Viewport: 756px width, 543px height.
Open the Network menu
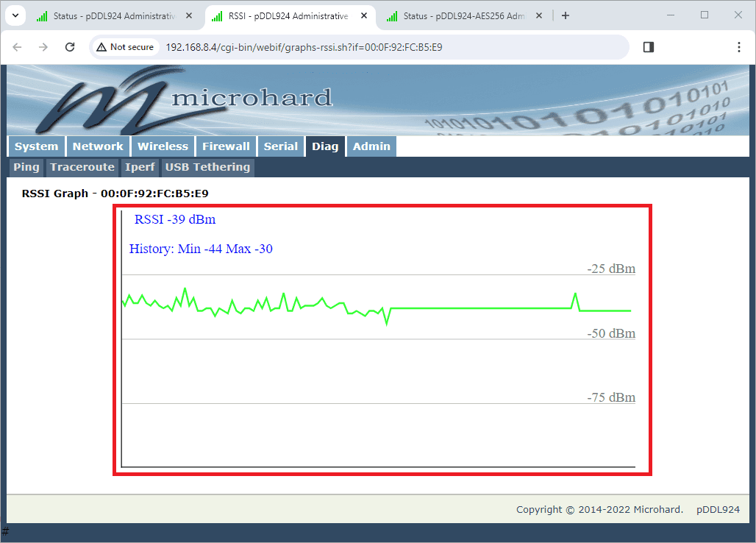[98, 146]
